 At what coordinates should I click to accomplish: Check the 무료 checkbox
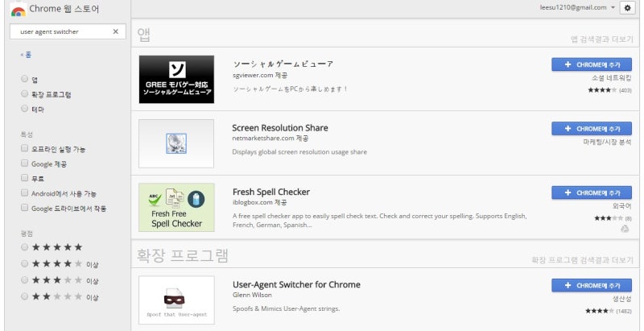tap(25, 178)
